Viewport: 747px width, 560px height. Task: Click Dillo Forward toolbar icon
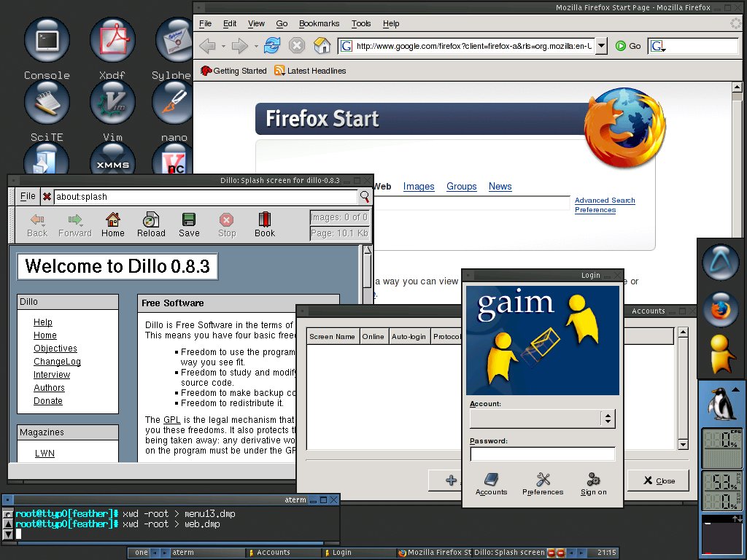pos(75,225)
